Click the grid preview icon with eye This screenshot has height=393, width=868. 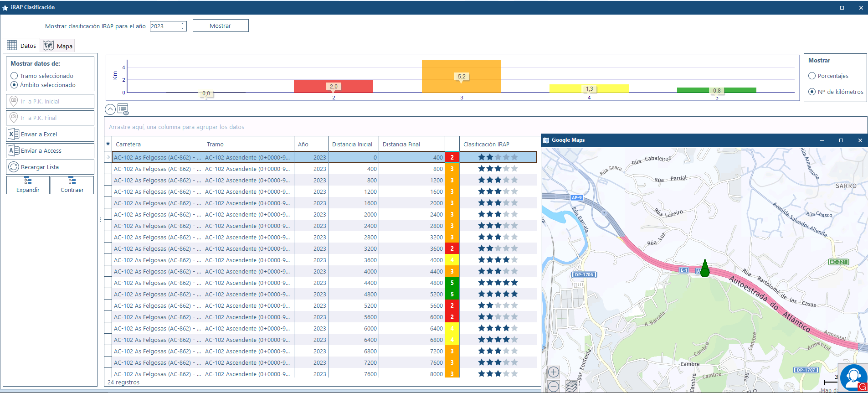(123, 109)
